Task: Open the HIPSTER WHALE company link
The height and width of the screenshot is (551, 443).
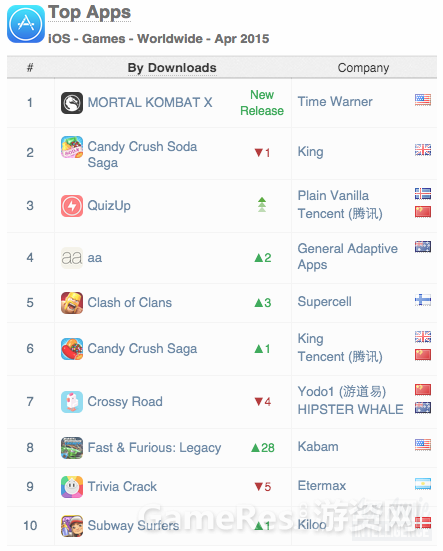Action: (x=351, y=410)
